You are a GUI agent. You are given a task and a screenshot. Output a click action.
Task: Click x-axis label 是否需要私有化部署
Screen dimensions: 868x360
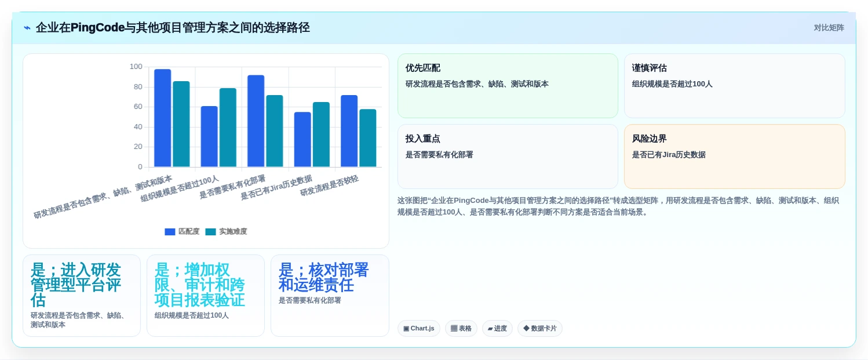coord(232,187)
